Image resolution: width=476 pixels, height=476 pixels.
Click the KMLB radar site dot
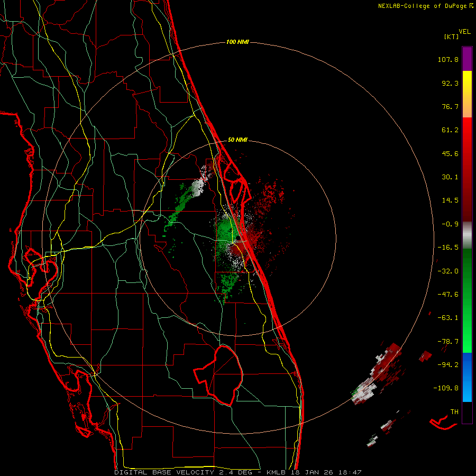point(237,237)
